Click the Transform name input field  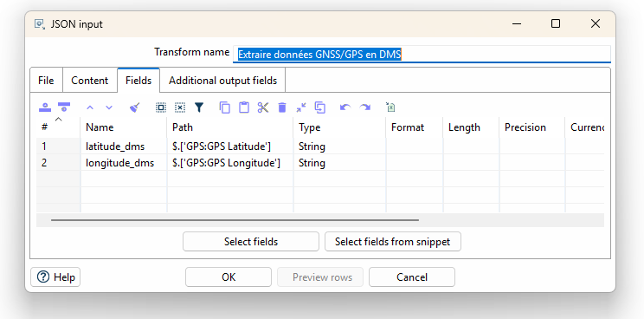422,55
